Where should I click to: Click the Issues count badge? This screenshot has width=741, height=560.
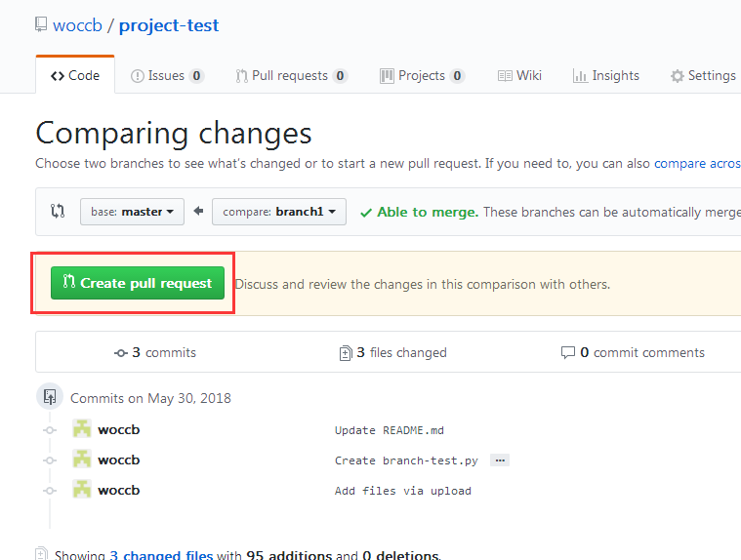pos(196,75)
